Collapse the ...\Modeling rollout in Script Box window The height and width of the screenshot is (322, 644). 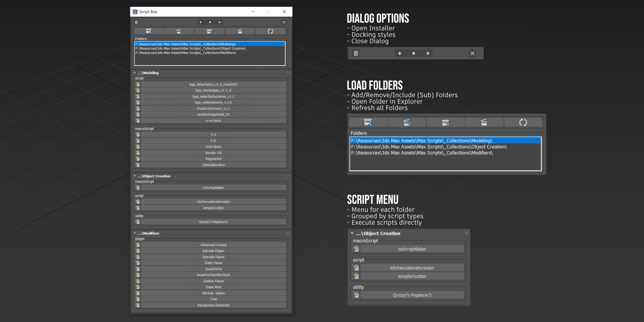[x=135, y=73]
